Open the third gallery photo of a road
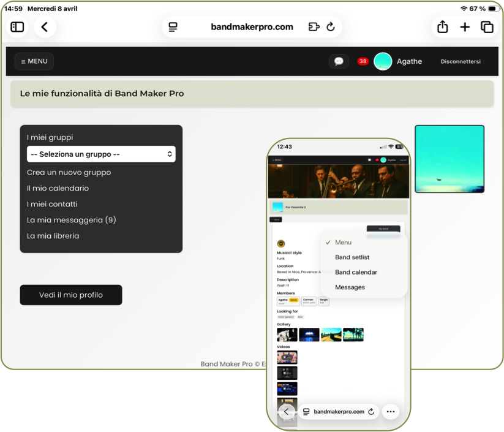This screenshot has height=432, width=504. [x=331, y=335]
